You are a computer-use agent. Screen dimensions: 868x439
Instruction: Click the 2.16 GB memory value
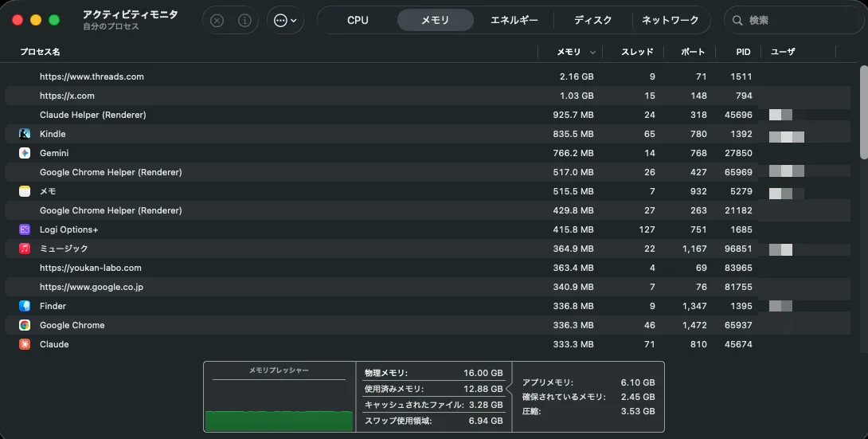pos(577,76)
